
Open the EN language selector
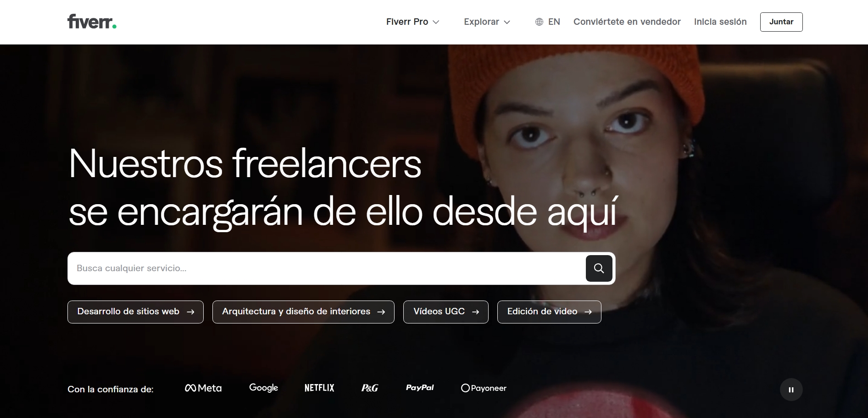pos(548,22)
